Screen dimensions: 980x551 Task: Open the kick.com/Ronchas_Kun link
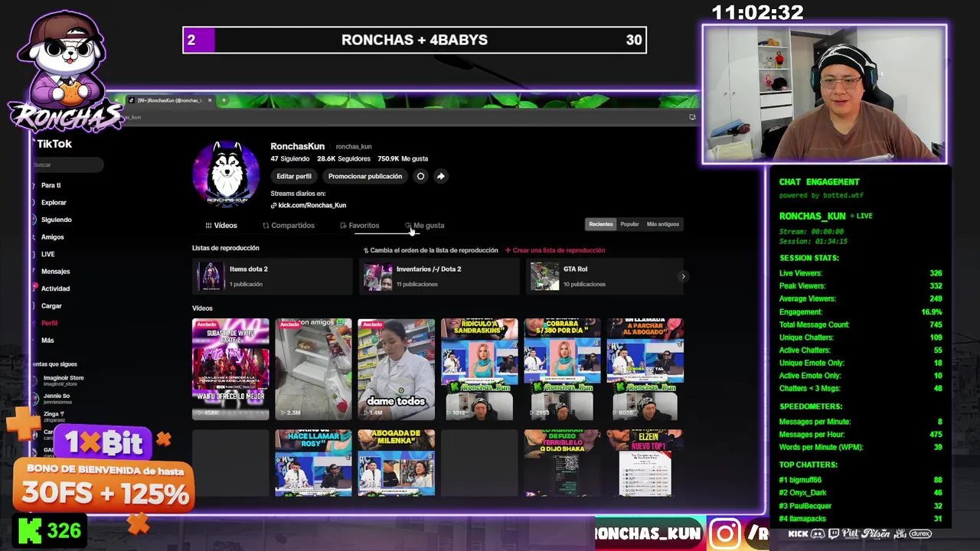(312, 205)
